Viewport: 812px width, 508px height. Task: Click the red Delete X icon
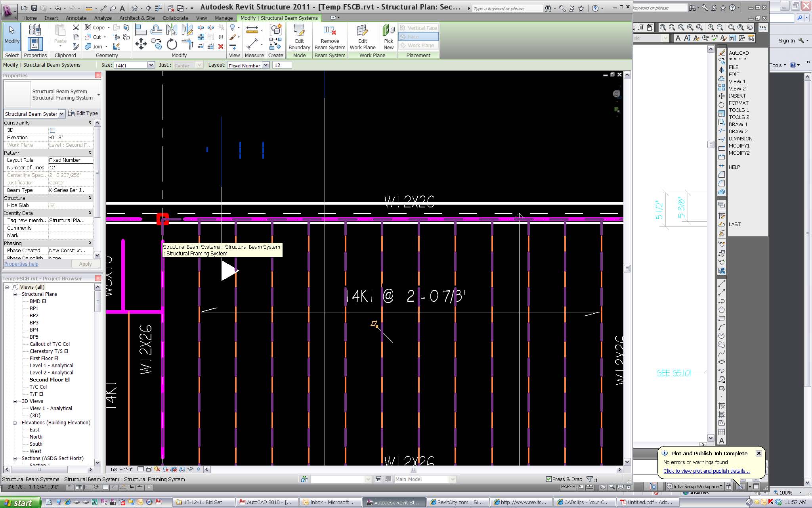(221, 46)
